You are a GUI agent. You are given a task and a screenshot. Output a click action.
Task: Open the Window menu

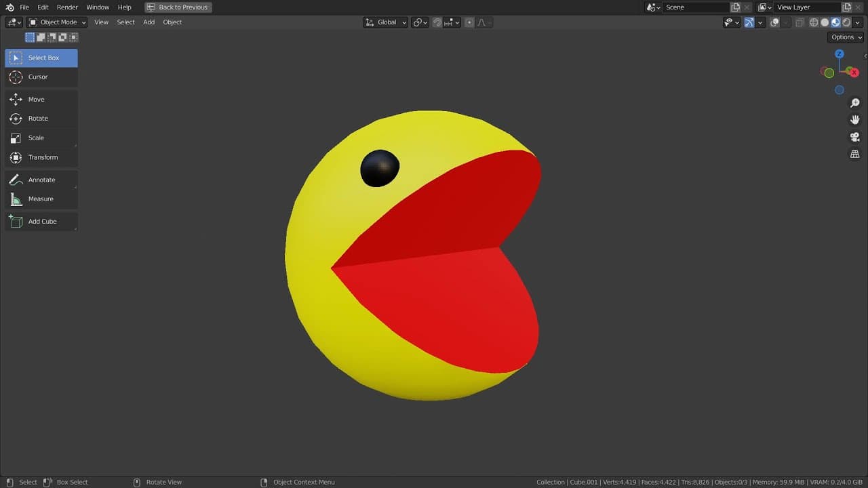(98, 7)
